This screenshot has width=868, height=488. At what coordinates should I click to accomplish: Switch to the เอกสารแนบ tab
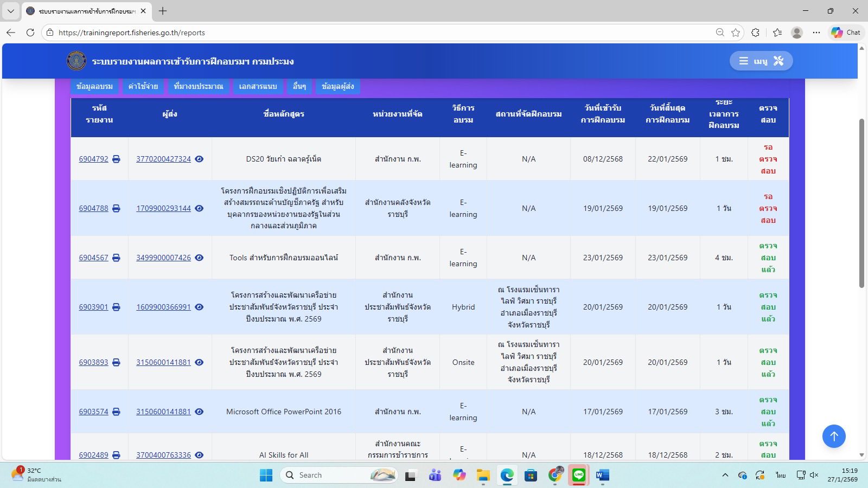(x=258, y=86)
